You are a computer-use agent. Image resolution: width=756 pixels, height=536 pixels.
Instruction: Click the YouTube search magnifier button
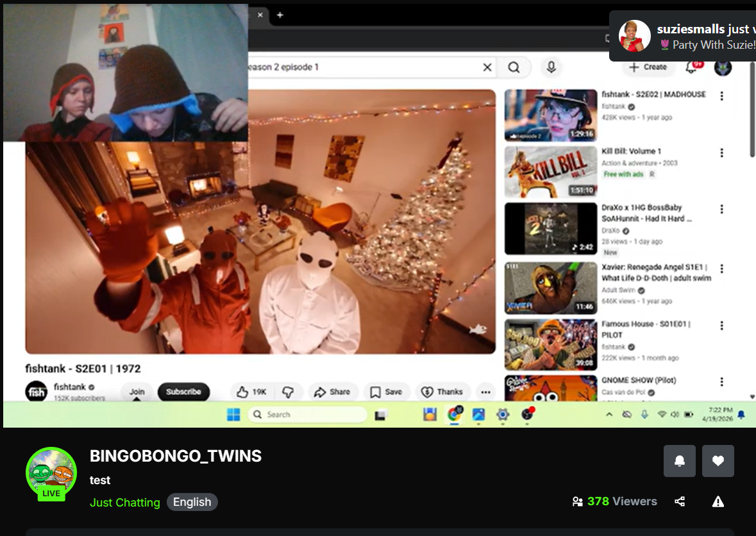pyautogui.click(x=514, y=67)
